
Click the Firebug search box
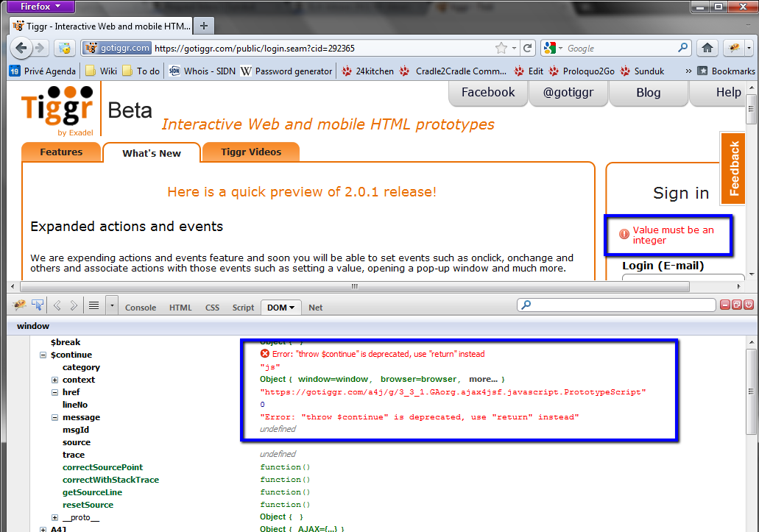(616, 305)
